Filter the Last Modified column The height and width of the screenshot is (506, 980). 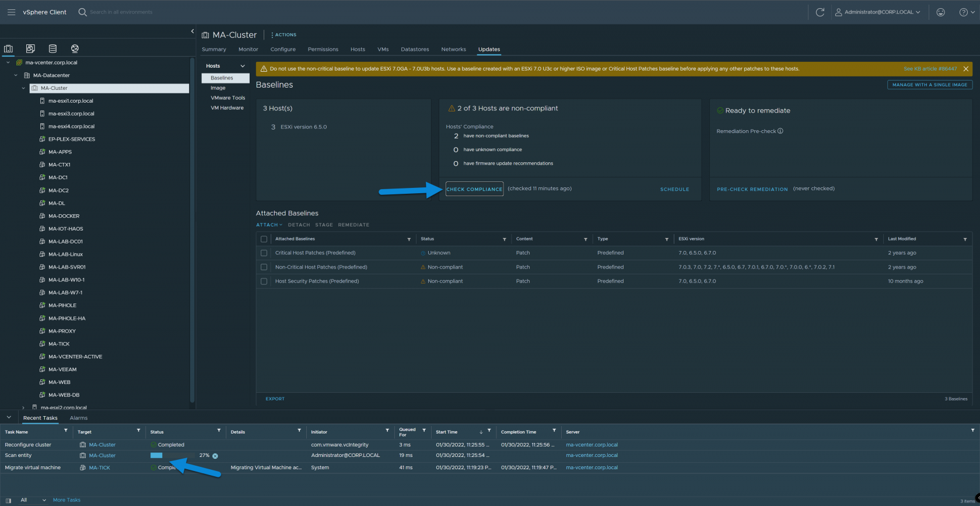coord(965,239)
